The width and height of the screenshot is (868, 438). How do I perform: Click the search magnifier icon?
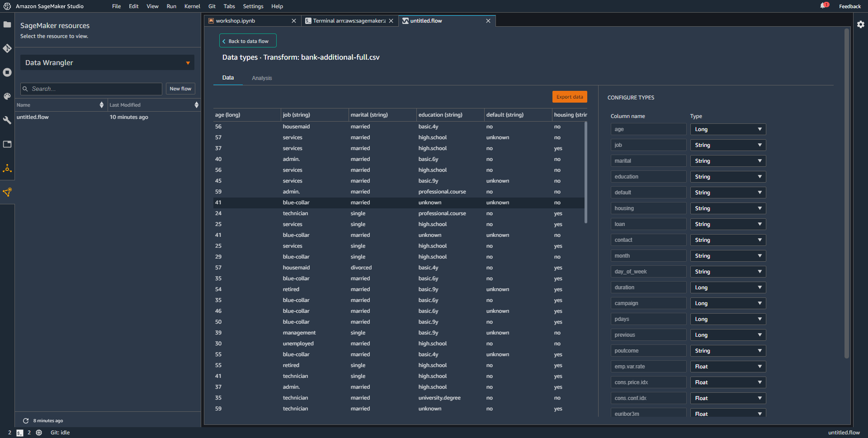pos(25,89)
